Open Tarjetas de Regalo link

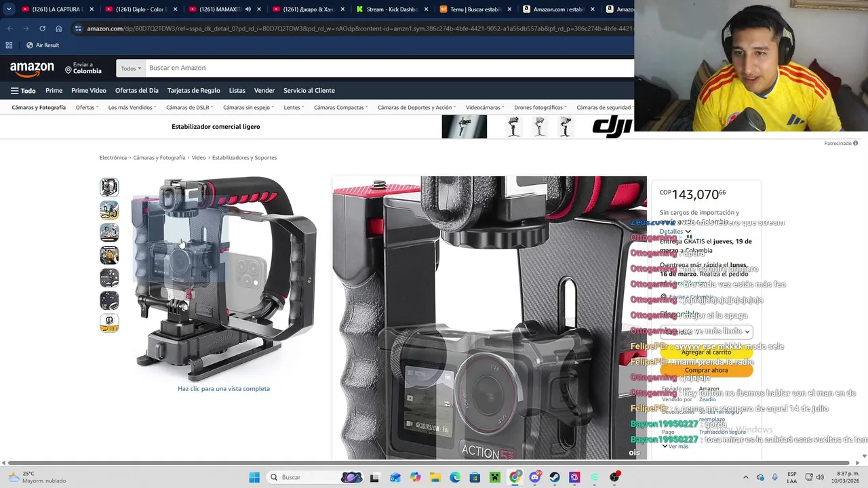(x=194, y=90)
